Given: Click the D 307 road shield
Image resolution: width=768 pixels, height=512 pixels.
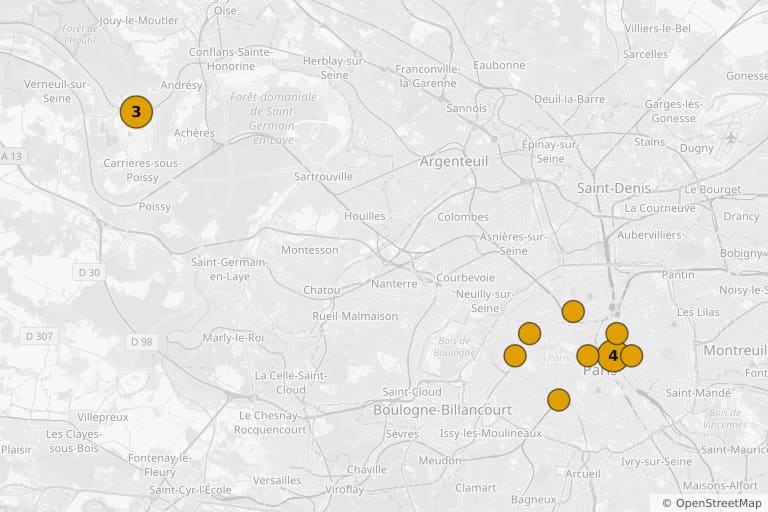Looking at the screenshot, I should tap(39, 337).
